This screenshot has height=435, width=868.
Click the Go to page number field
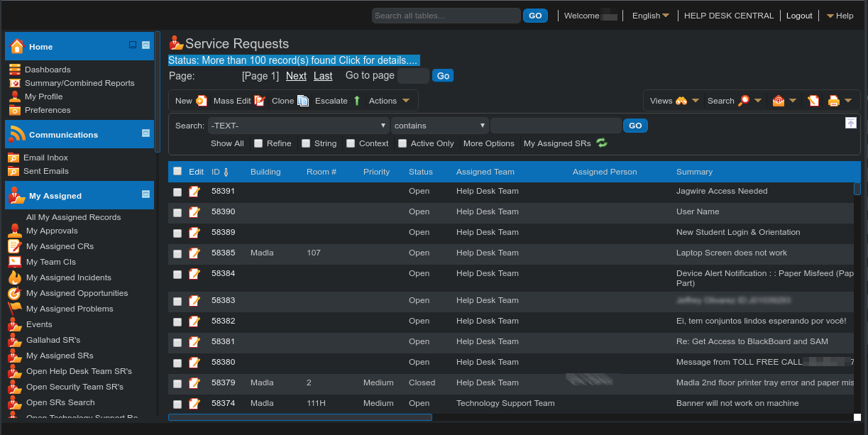click(x=413, y=76)
